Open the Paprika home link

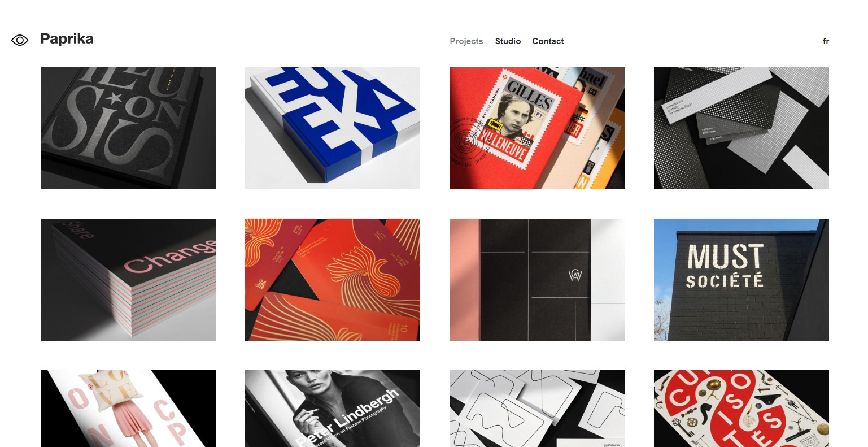[x=67, y=39]
